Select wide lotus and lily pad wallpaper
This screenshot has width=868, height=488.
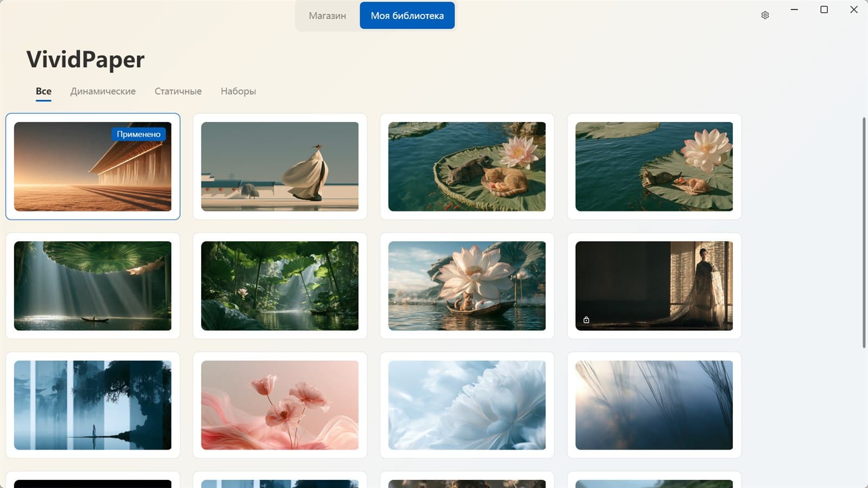pyautogui.click(x=654, y=166)
